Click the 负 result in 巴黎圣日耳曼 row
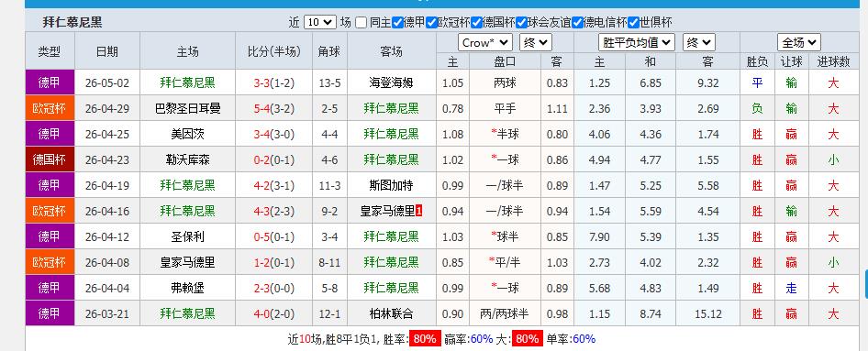The image size is (868, 351). (x=757, y=108)
